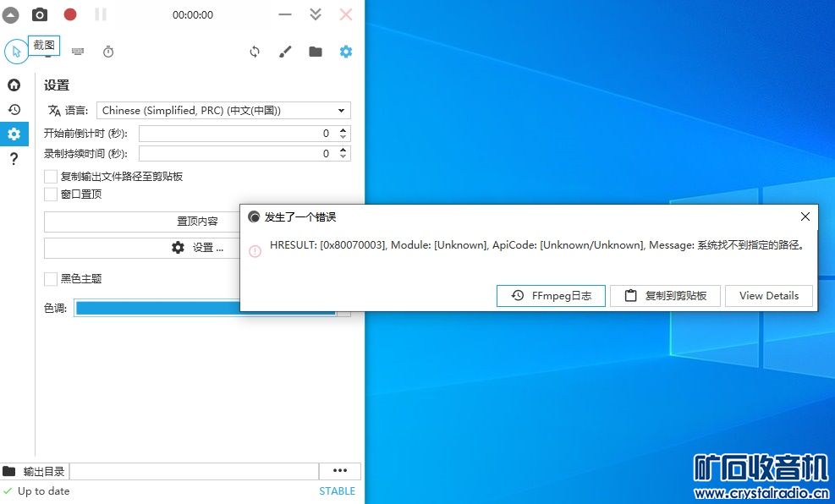
Task: Enable 复制输出文件路径至剪贴板 checkbox
Action: 51,177
